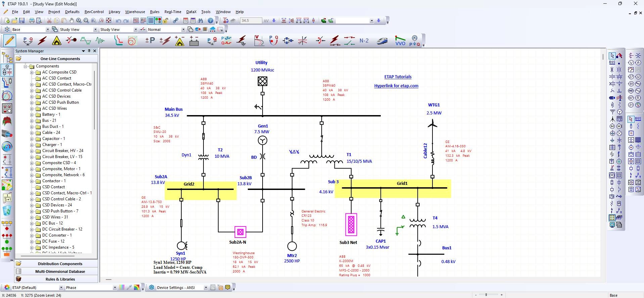This screenshot has width=644, height=298.
Task: Select the DC Fuse - 12 tree item
Action: click(53, 241)
